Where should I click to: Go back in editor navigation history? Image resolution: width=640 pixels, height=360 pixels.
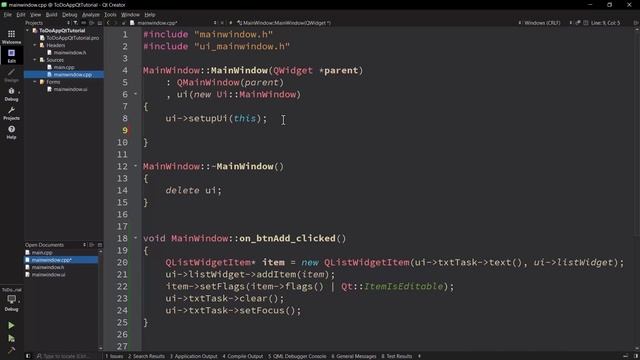coord(108,23)
